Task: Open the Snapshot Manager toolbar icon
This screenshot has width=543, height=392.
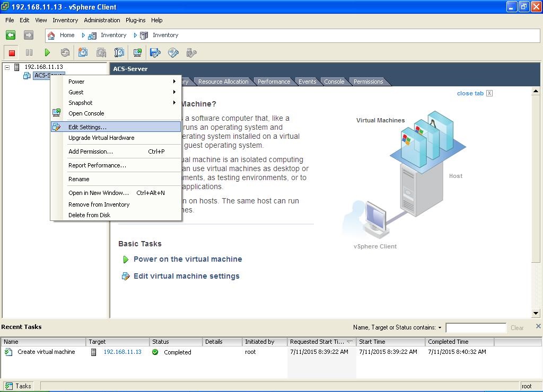Action: [x=119, y=52]
